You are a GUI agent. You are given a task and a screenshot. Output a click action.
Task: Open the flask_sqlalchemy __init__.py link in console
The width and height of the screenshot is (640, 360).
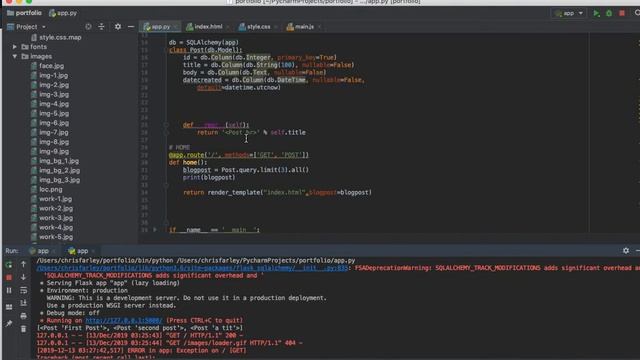(192, 268)
